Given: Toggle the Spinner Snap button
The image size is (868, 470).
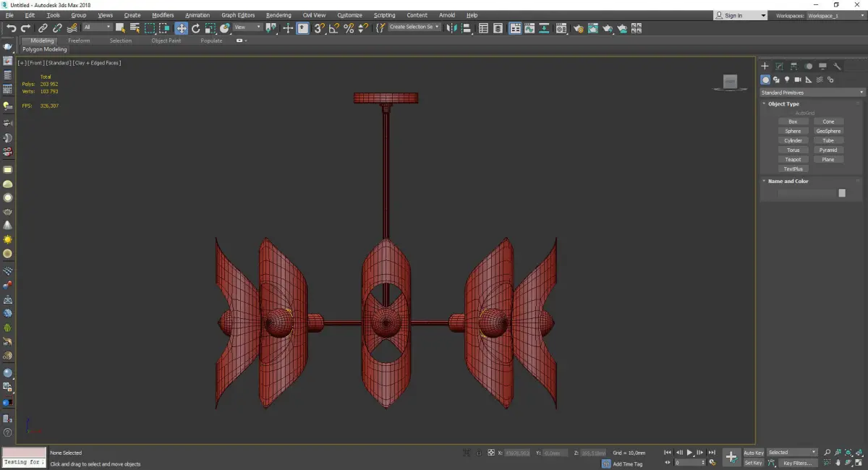Looking at the screenshot, I should [363, 28].
